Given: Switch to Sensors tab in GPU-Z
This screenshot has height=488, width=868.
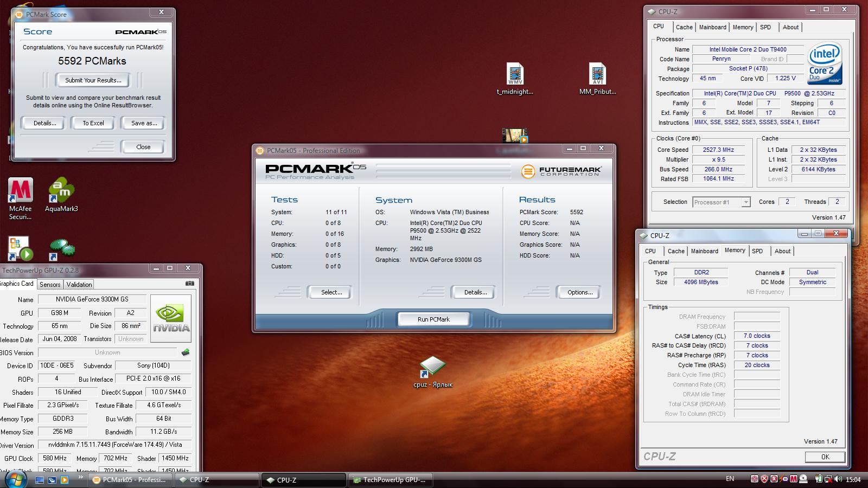Looking at the screenshot, I should pyautogui.click(x=50, y=284).
